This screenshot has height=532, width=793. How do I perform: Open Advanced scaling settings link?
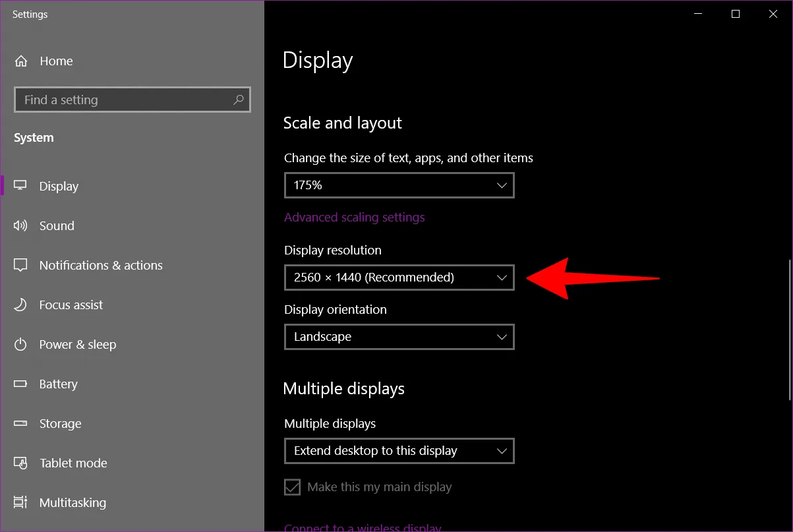355,217
